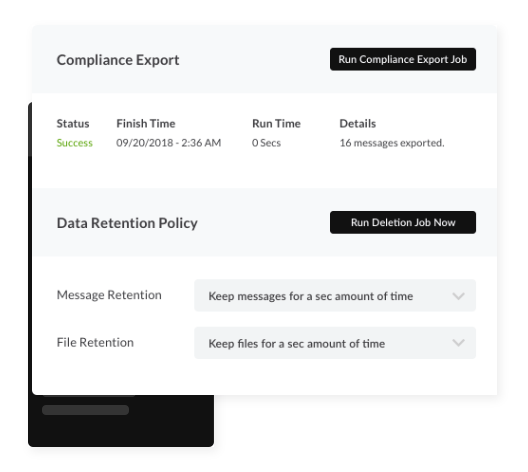This screenshot has width=528, height=472.
Task: Click the Run Compliance Export Job button
Action: [x=403, y=59]
